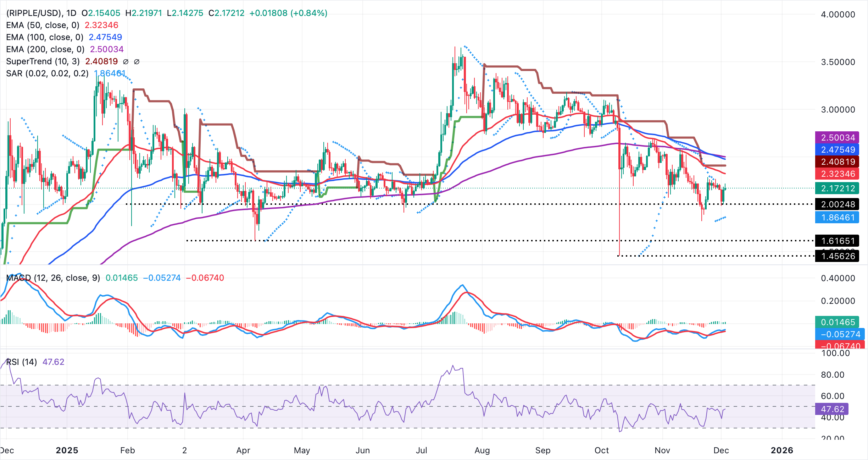The image size is (868, 460).
Task: Click the first ø hide icon beside SuperTrend
Action: coord(125,61)
